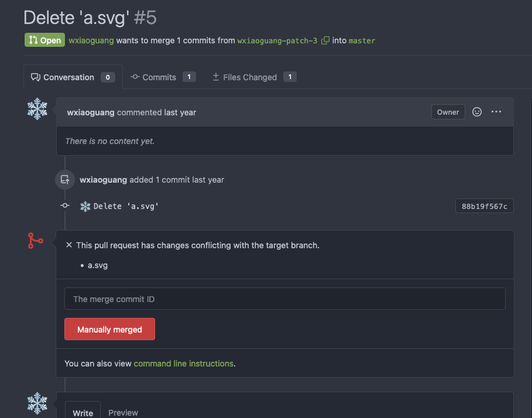Click the #5 pull request number
This screenshot has width=532, height=418.
pyautogui.click(x=145, y=18)
